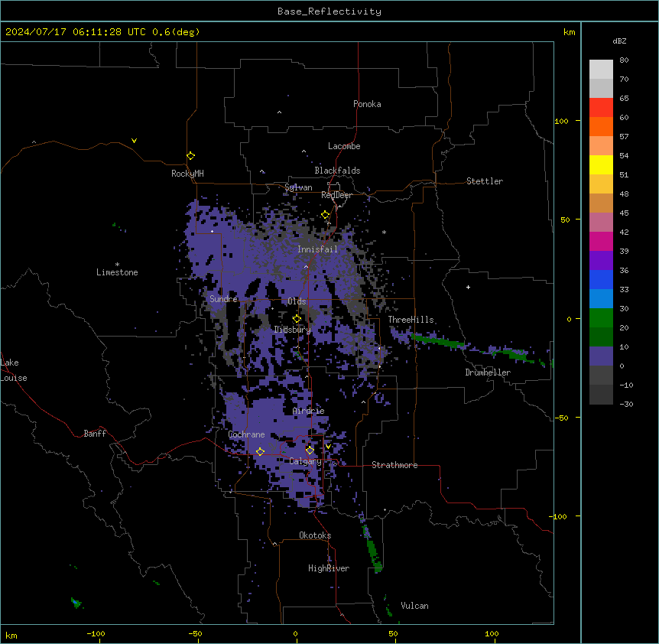Screen dimensions: 659x644
Task: Click the yellow diamond marker above RockyMH
Action: (x=190, y=156)
